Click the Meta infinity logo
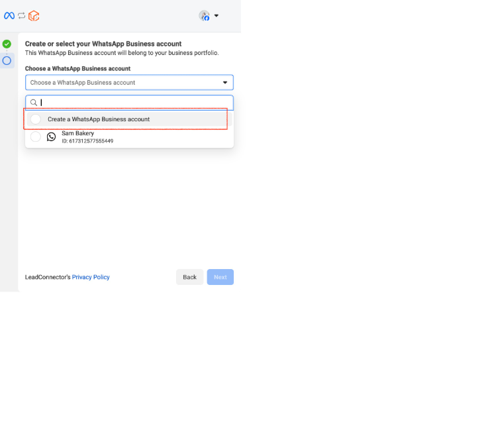Screen dimensions: 486x448 [9, 15]
